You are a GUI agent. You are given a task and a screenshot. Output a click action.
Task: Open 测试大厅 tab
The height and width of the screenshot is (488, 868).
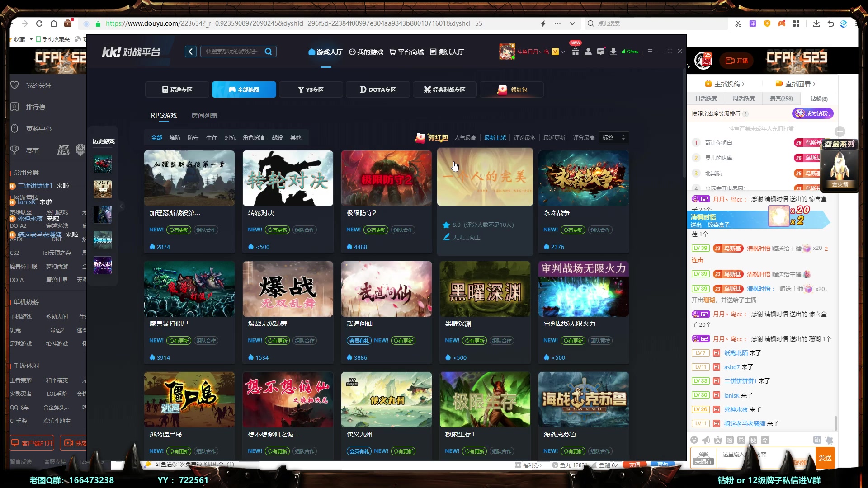click(447, 52)
